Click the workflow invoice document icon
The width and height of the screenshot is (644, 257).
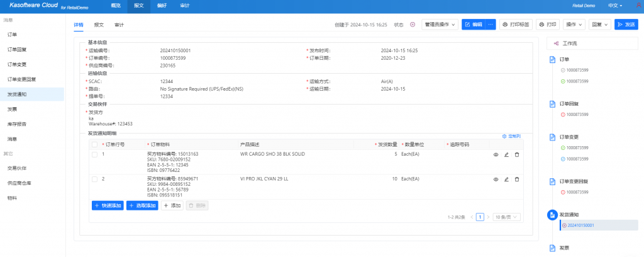[552, 248]
